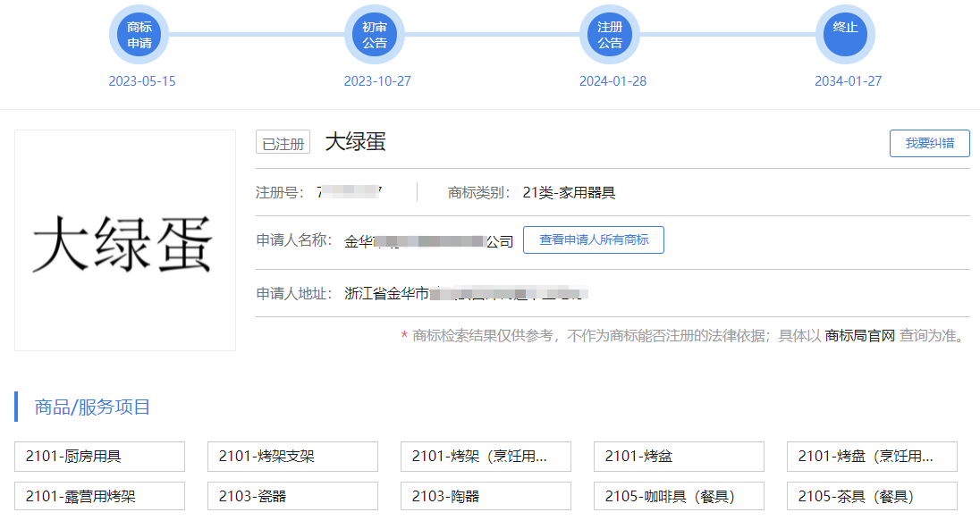Click the 商标申请 timeline step circle

pos(139,35)
